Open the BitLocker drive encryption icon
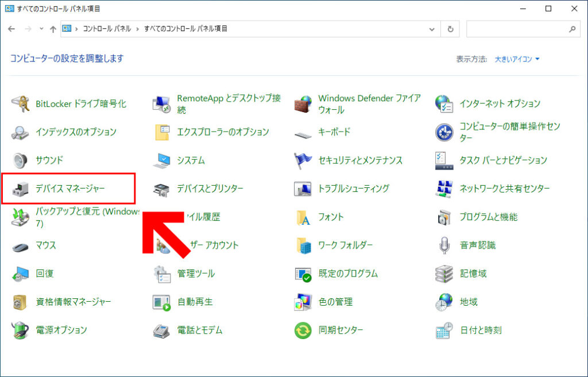The height and width of the screenshot is (377, 588). click(20, 104)
